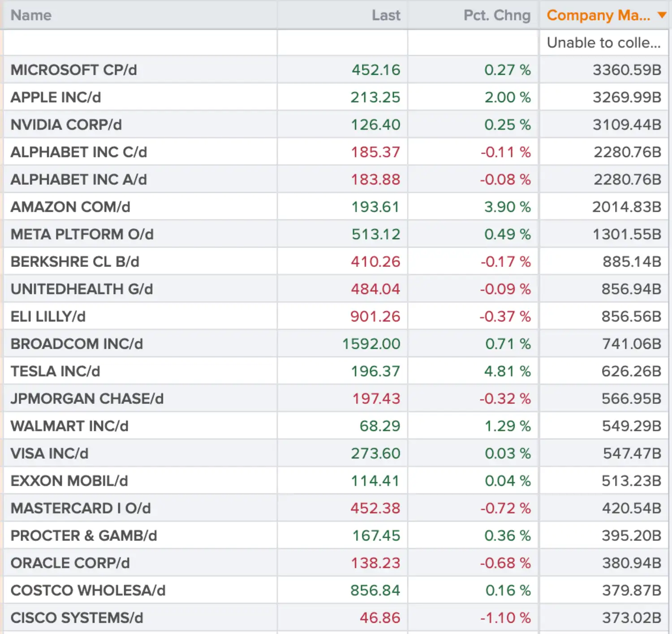Image resolution: width=672 pixels, height=634 pixels.
Task: Select the WALMART INC/d row name
Action: click(69, 426)
